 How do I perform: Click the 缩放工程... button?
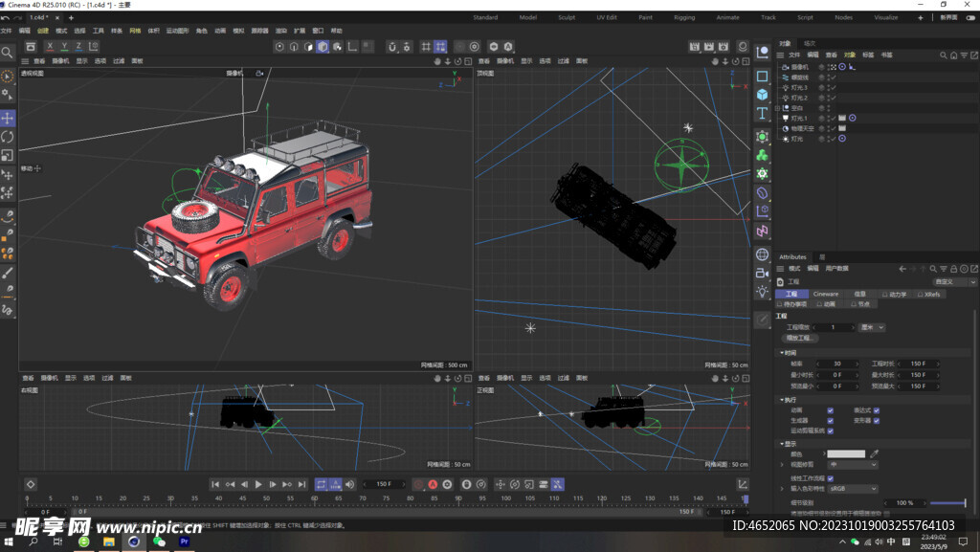[798, 338]
